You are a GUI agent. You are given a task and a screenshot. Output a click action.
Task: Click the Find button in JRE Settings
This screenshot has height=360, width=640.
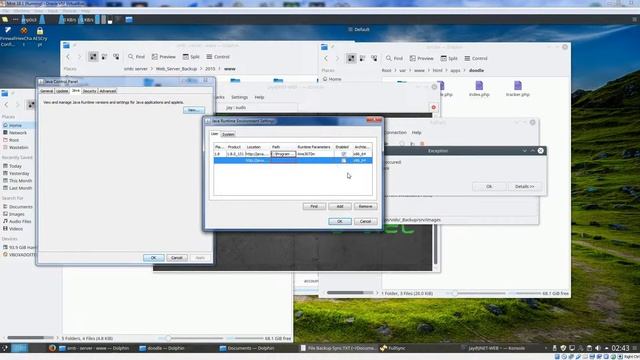pos(314,206)
